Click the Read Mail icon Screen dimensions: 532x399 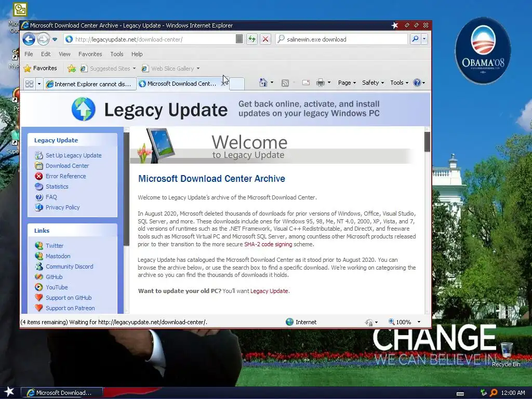(305, 83)
